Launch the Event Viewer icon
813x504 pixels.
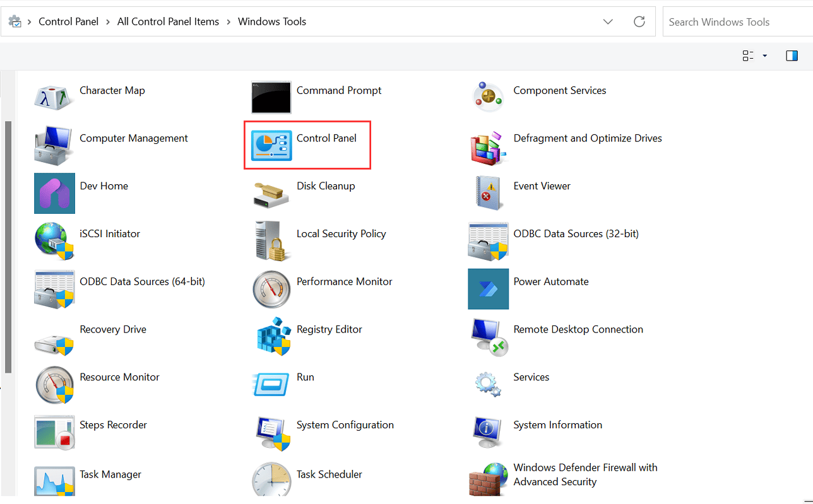(489, 193)
